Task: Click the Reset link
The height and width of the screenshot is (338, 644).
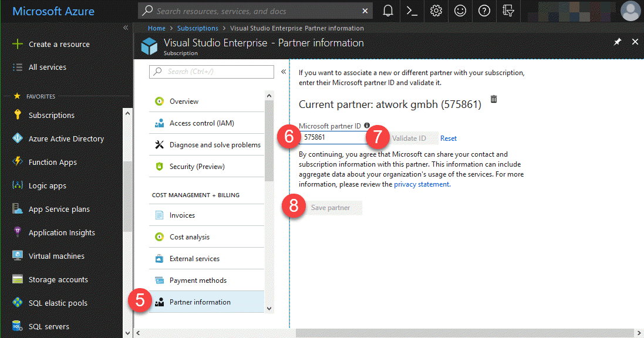Action: [449, 138]
